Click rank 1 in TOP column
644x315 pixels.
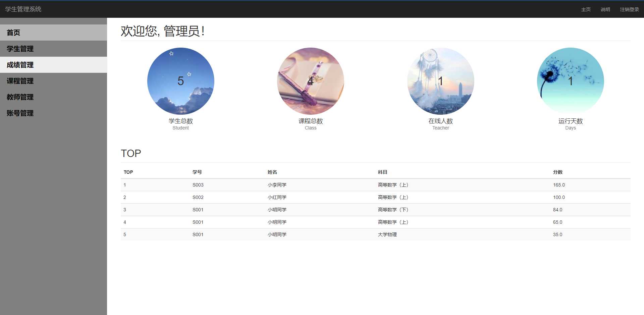pyautogui.click(x=125, y=185)
